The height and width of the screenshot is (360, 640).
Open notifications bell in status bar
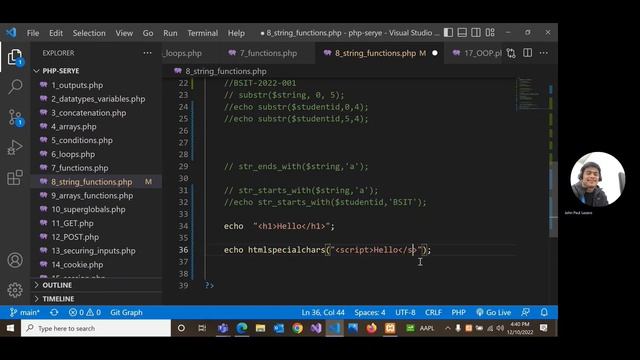coord(544,312)
